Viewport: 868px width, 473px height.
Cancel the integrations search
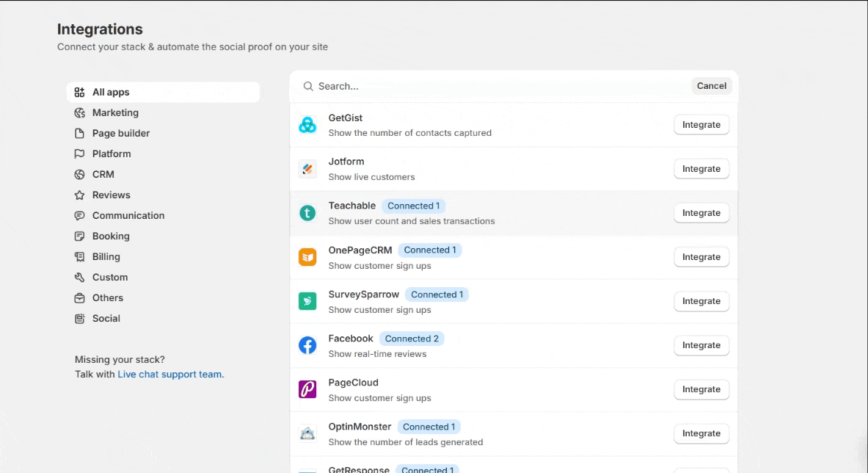711,86
